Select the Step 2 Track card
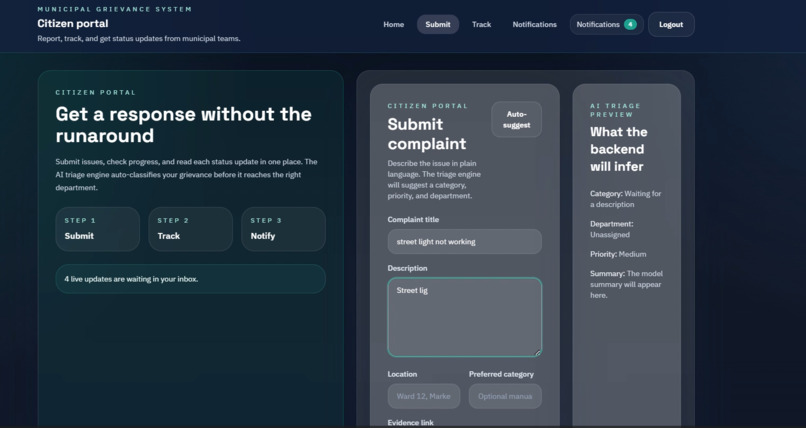The width and height of the screenshot is (806, 428). tap(190, 229)
